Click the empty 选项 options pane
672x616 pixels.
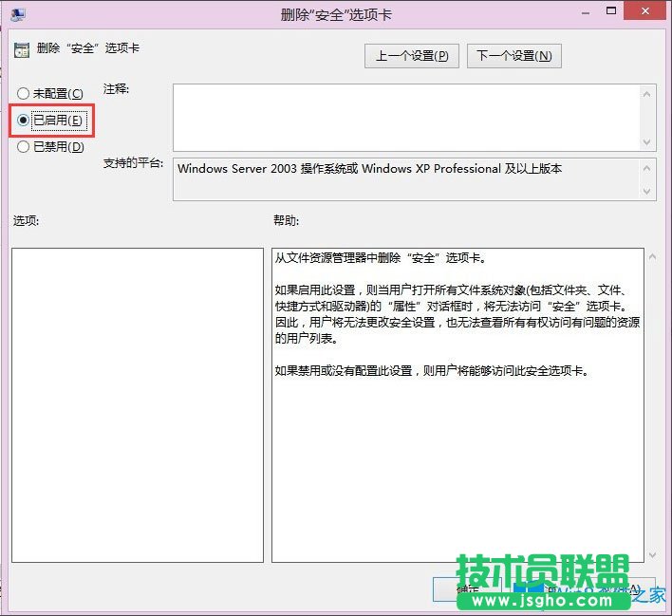point(138,405)
